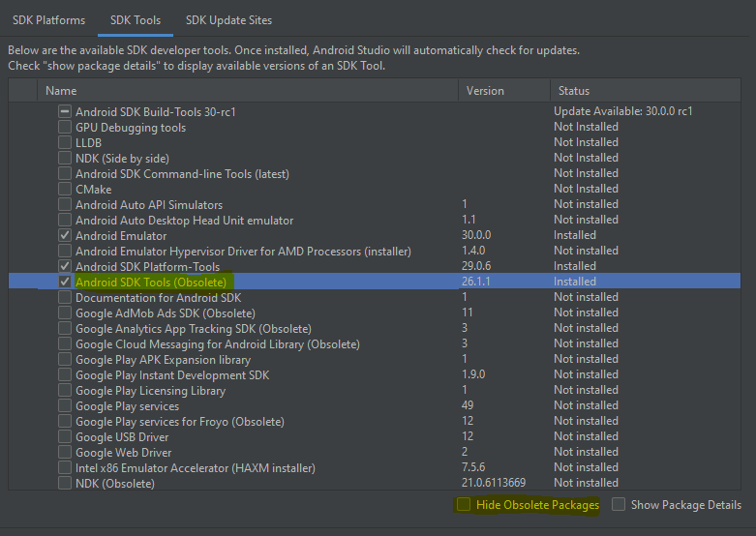Click 'Update Available: 30.0.0 rc1' status text
The width and height of the screenshot is (756, 536).
(623, 111)
